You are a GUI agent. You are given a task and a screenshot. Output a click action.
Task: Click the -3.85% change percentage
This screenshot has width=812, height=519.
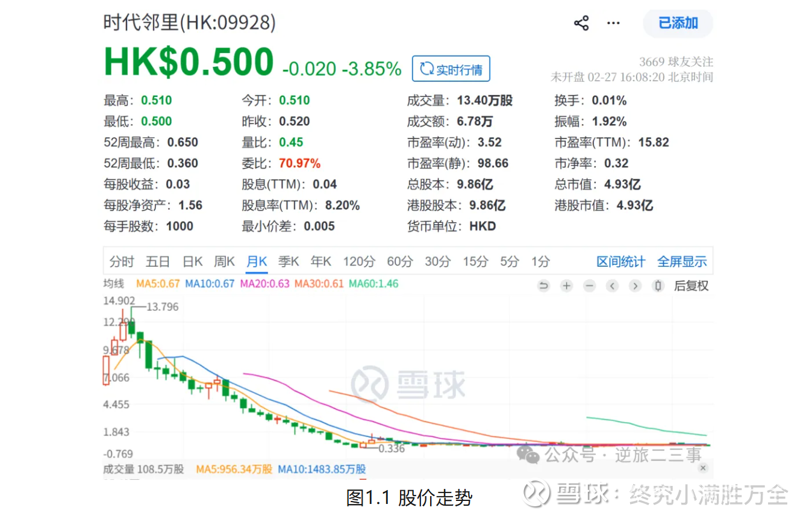click(x=372, y=69)
